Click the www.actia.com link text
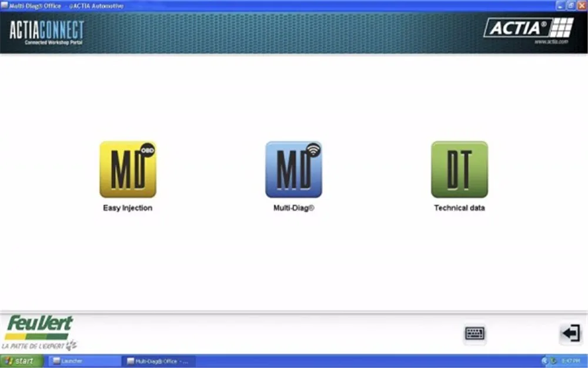 (x=552, y=42)
